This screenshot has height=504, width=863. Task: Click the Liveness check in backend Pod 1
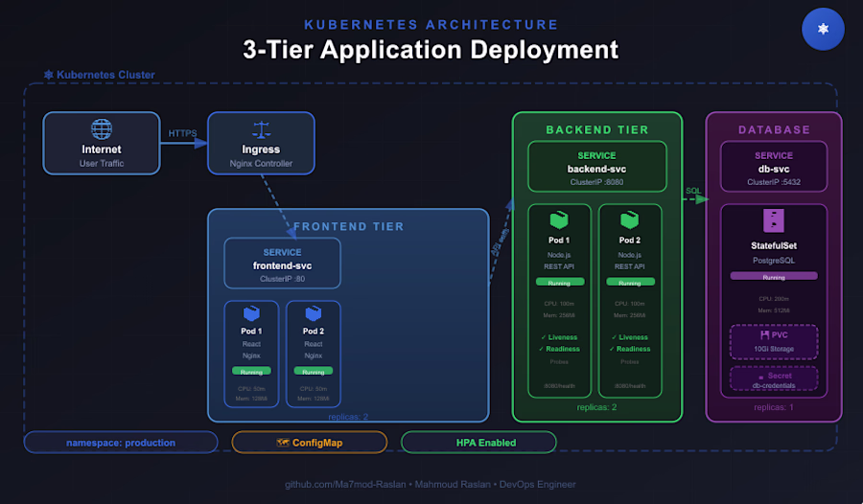click(x=559, y=337)
